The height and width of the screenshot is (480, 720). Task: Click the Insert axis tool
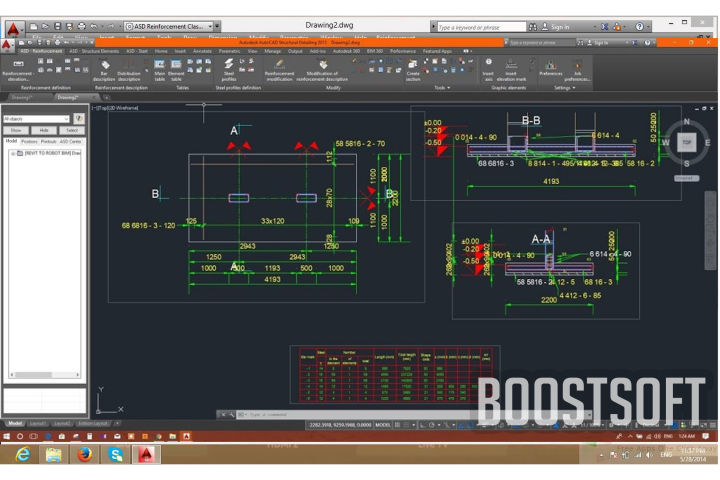[x=488, y=70]
